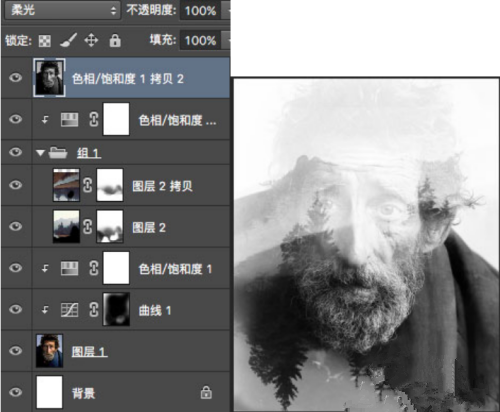
Task: Click the 不透明度 100% value field
Action: (200, 10)
